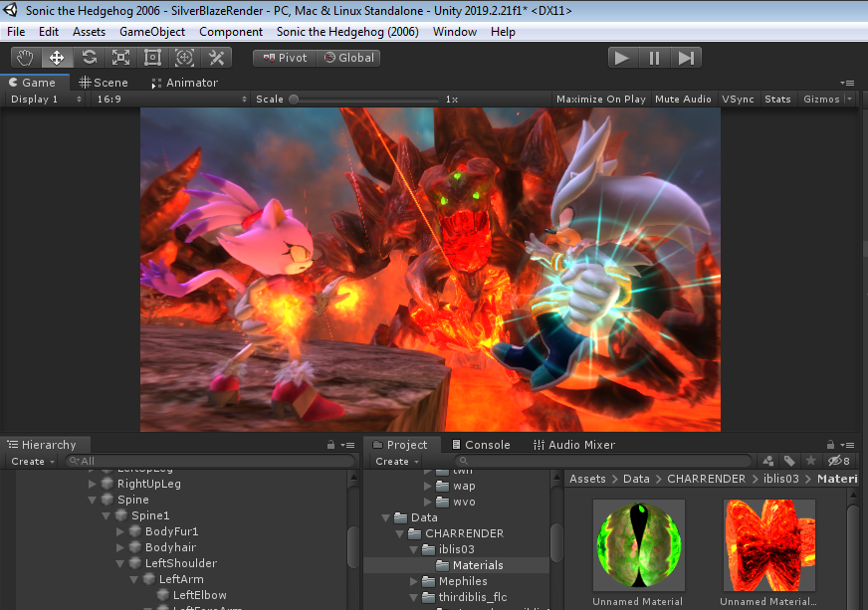Select the Project tab
This screenshot has height=610, width=868.
(401, 445)
